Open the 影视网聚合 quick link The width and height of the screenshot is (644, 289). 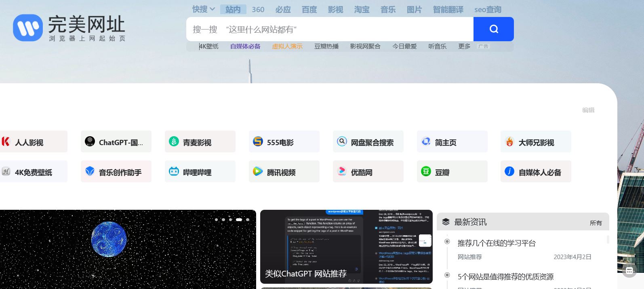[x=365, y=46]
